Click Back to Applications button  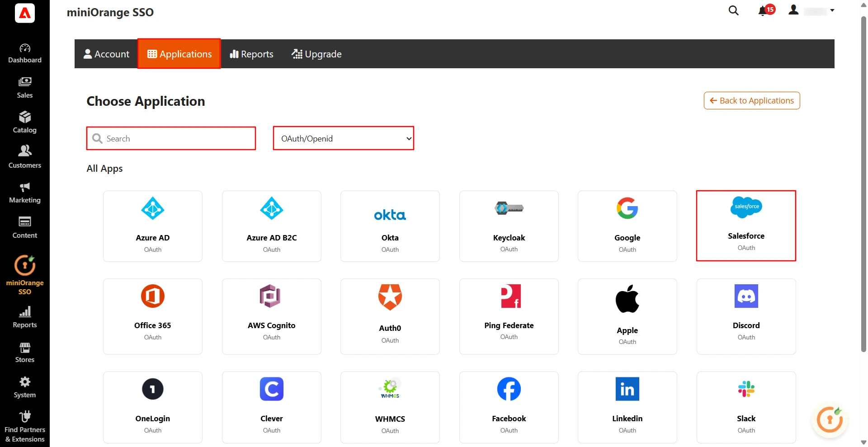pyautogui.click(x=752, y=100)
